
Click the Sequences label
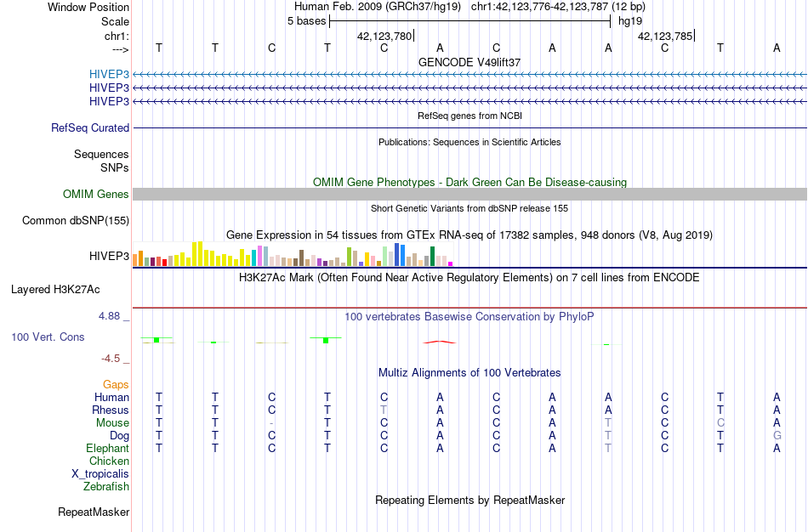[x=101, y=155]
